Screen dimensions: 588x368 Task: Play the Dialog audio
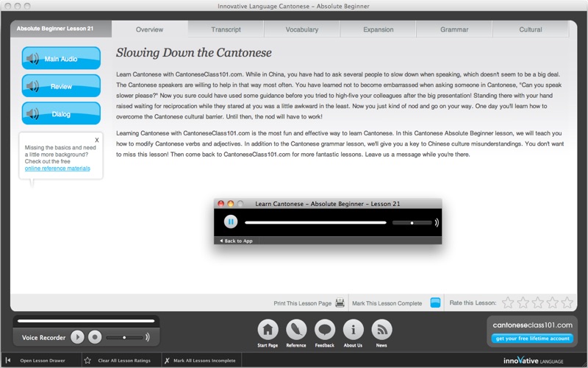pyautogui.click(x=61, y=113)
